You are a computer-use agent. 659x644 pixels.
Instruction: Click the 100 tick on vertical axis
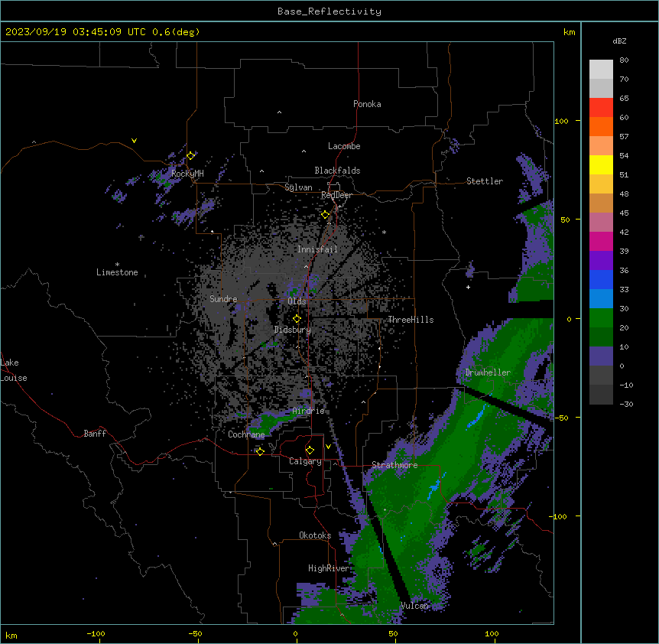(561, 121)
